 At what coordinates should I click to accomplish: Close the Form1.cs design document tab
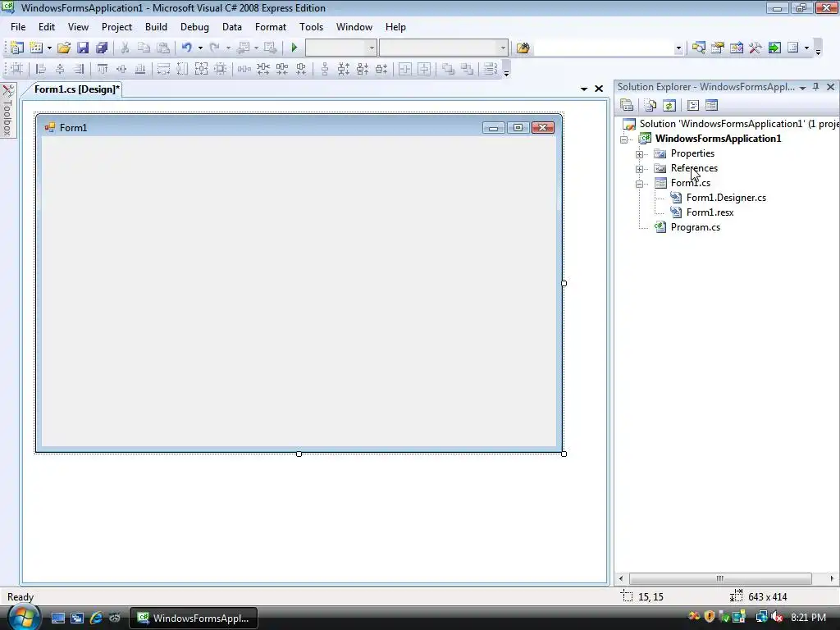click(599, 89)
